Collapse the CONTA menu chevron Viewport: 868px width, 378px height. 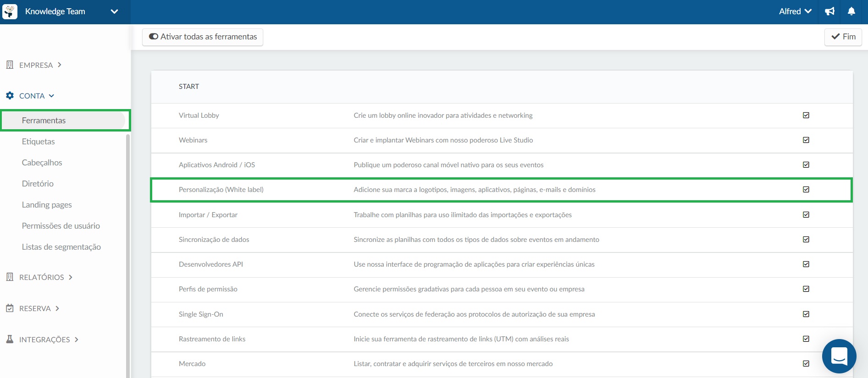coord(51,96)
